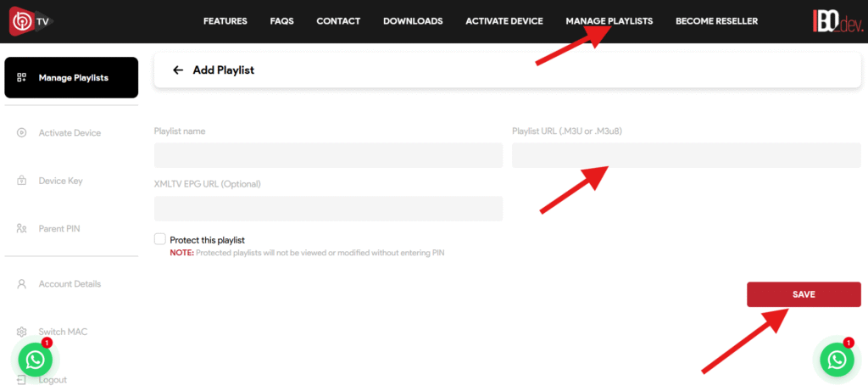Image resolution: width=868 pixels, height=391 pixels.
Task: Open Become Reseller in the top navigation
Action: [x=717, y=21]
